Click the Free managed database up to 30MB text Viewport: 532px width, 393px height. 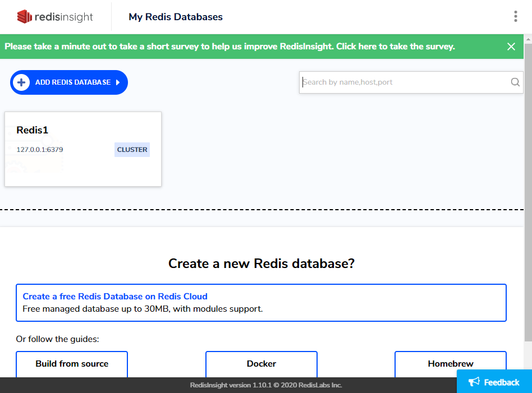143,309
